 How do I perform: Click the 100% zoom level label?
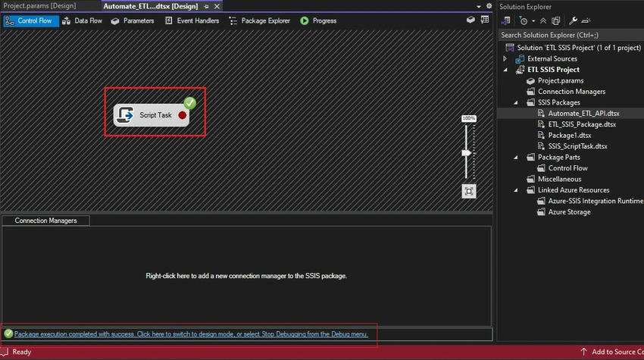click(469, 118)
